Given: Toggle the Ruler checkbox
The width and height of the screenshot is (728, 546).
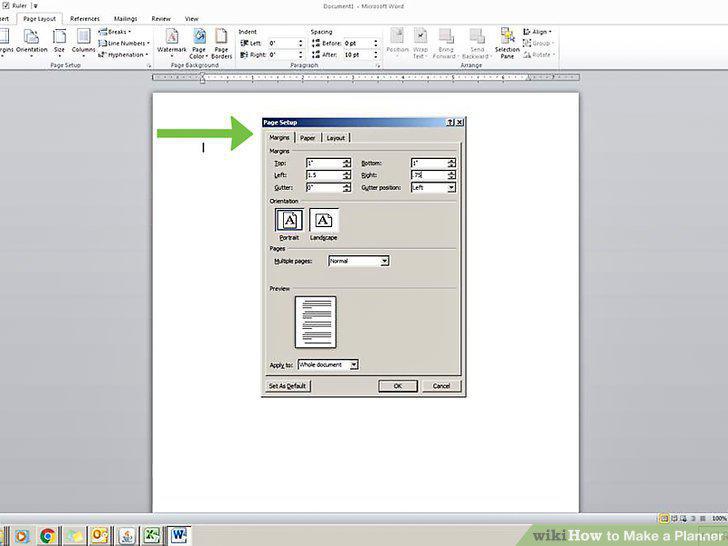Looking at the screenshot, I should click(x=6, y=6).
